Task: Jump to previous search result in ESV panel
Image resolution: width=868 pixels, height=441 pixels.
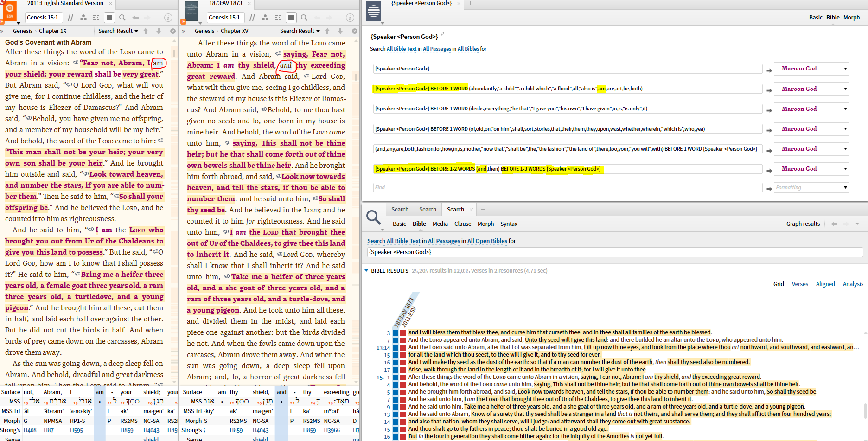Action: click(x=146, y=31)
